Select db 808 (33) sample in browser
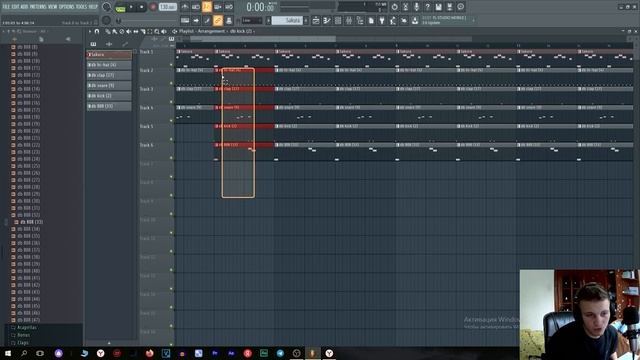 pyautogui.click(x=31, y=222)
